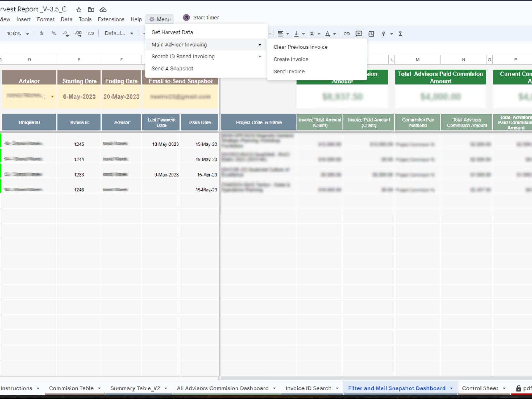
Task: Decrease decimal places icon
Action: 66,34
